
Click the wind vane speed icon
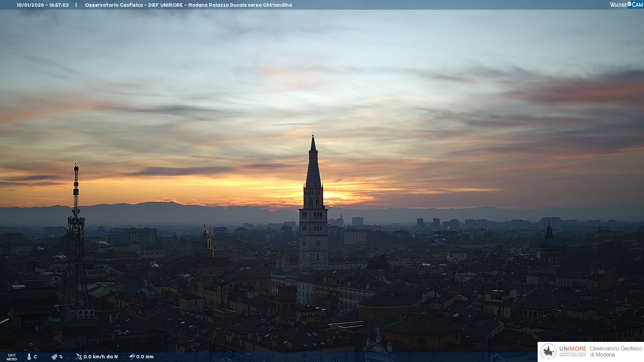coord(79,356)
